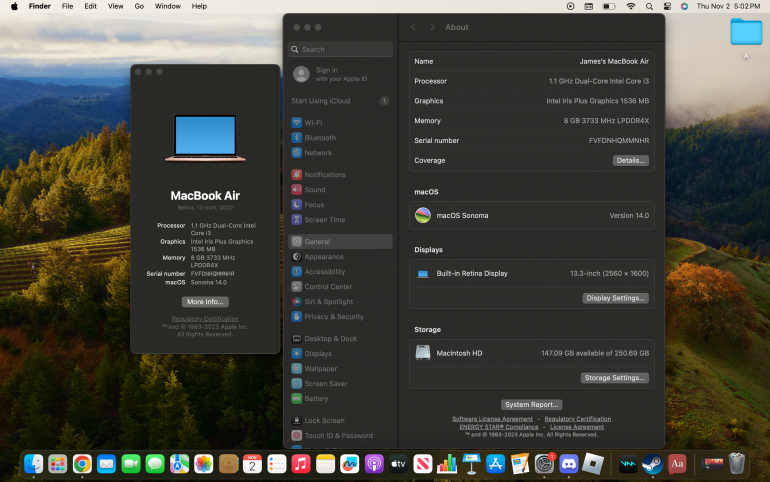Click the Coverage Details button
This screenshot has height=482, width=770.
pos(631,161)
